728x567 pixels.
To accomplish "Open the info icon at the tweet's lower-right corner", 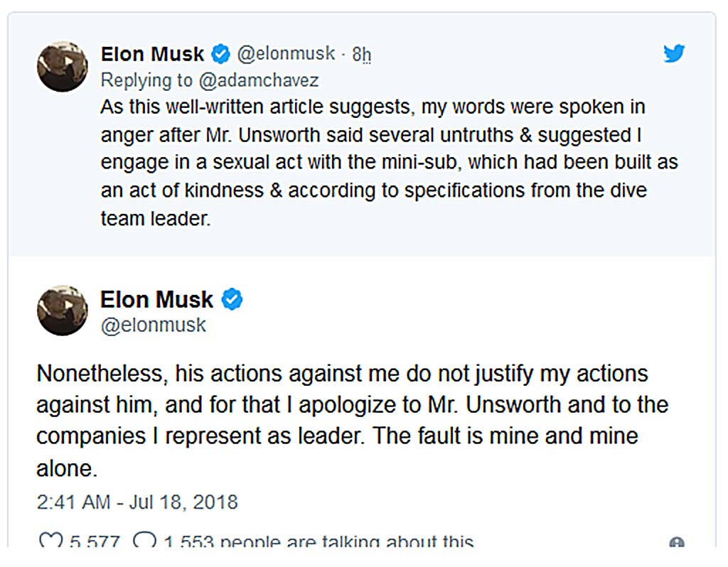I will click(677, 542).
